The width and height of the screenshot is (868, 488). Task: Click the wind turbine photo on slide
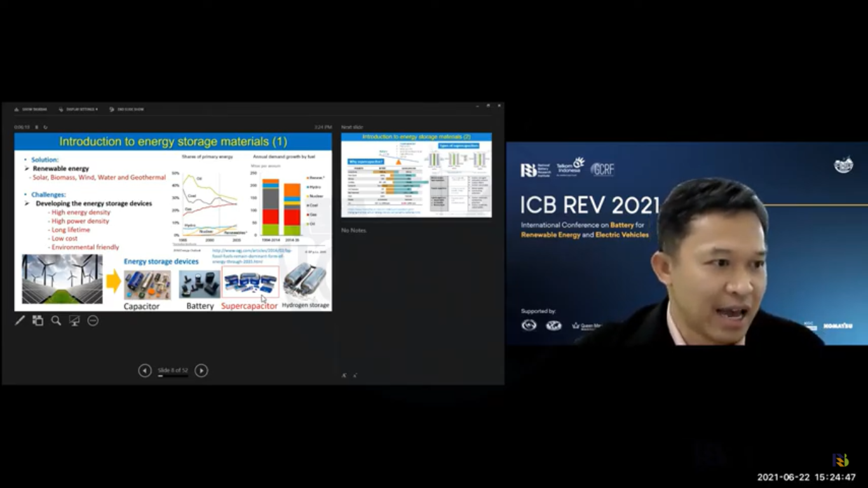[x=62, y=279]
